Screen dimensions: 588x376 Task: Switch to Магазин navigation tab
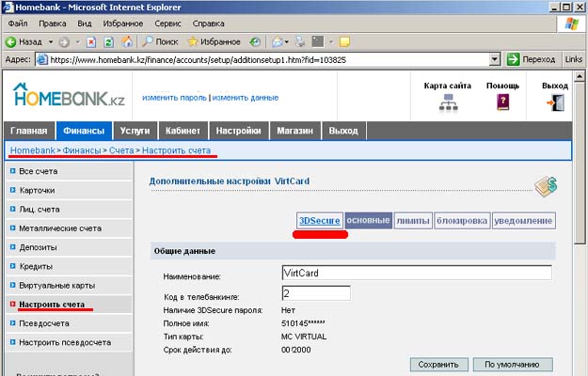pos(295,131)
